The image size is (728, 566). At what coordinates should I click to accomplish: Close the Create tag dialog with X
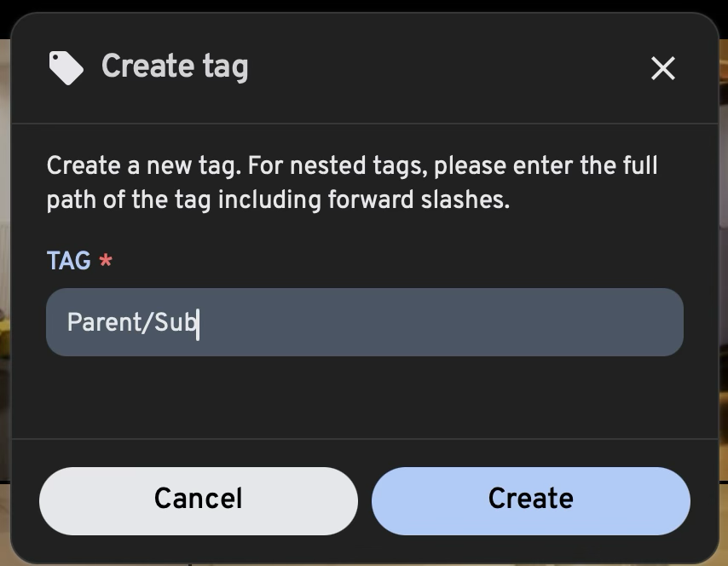pos(662,68)
